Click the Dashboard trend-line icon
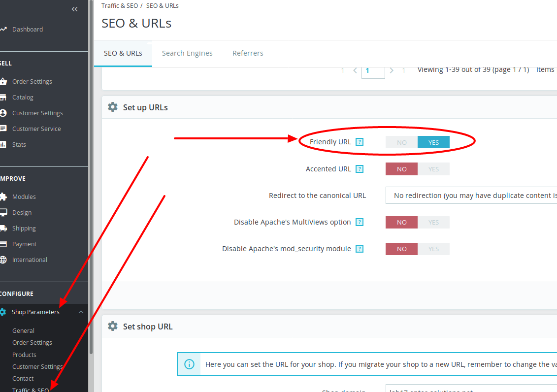 point(3,30)
